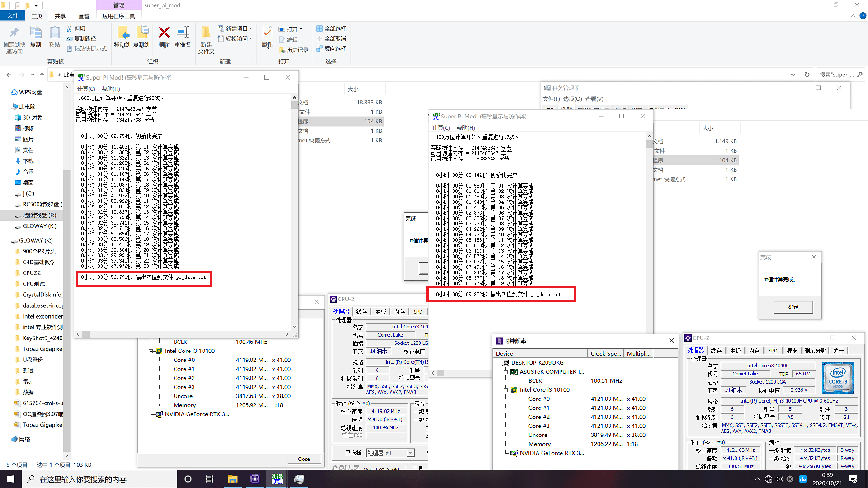Click the volume icon in system tray

pyautogui.click(x=779, y=479)
